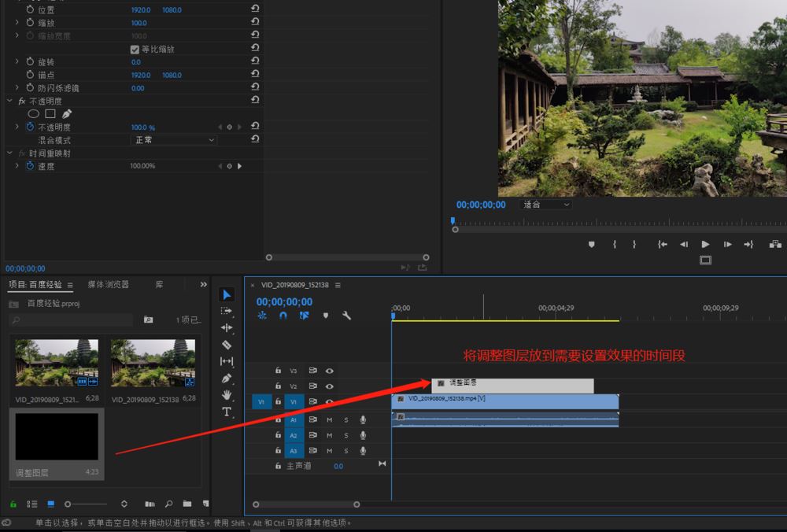Select the 调整图层 black thumbnail
Image resolution: width=787 pixels, height=532 pixels.
coord(57,436)
